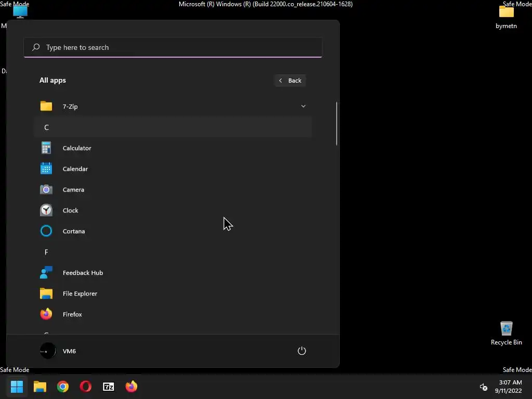This screenshot has height=399, width=532.
Task: Open the VM6 user account menu
Action: point(58,351)
